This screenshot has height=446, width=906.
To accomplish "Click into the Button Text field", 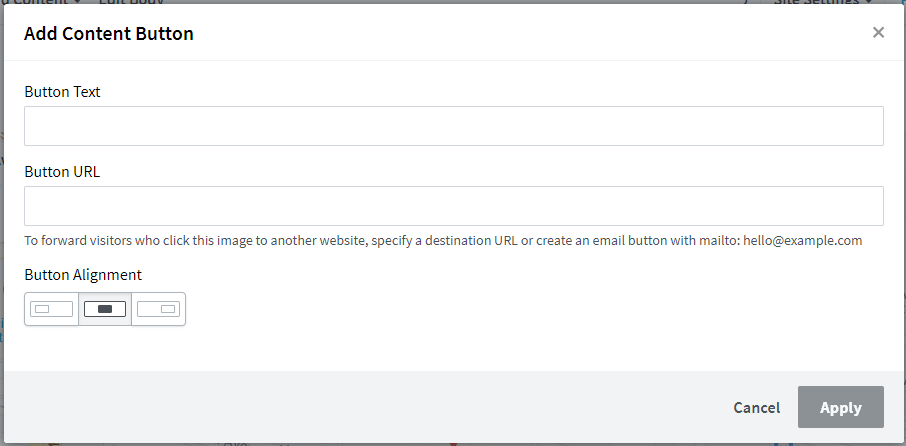I will pos(454,126).
